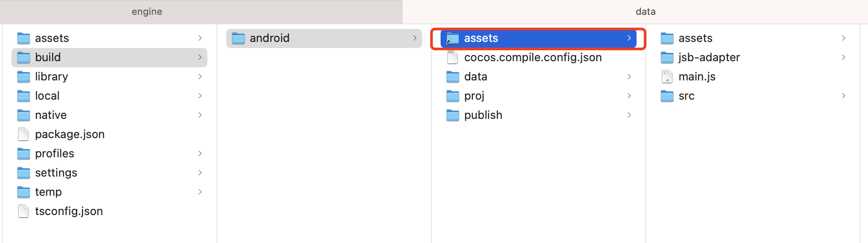Expand the src folder chevron
The width and height of the screenshot is (868, 243).
pyautogui.click(x=843, y=96)
